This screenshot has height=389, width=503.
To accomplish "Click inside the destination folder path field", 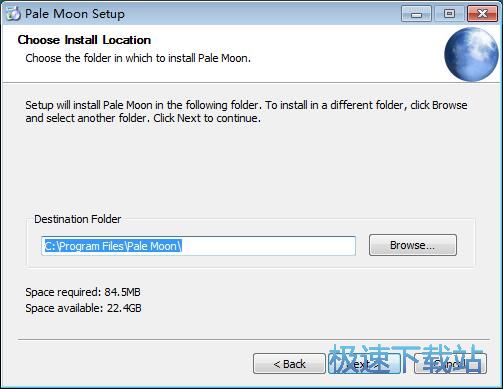I will tap(199, 246).
